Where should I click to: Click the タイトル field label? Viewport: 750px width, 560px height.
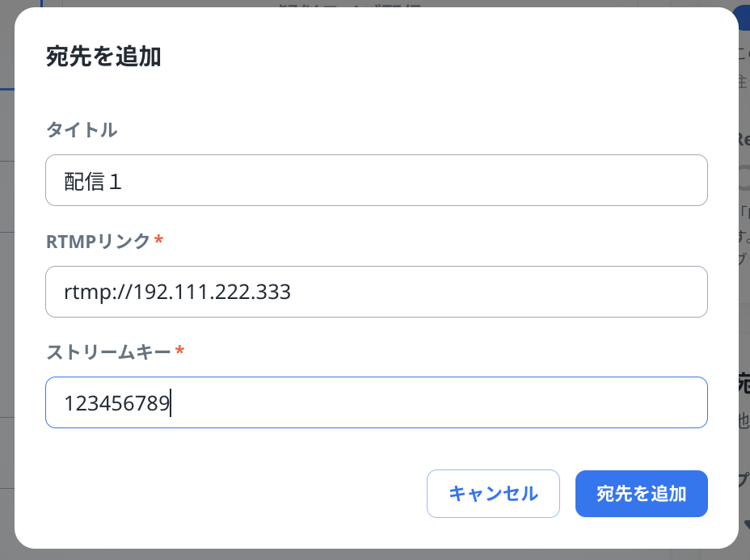click(x=82, y=129)
